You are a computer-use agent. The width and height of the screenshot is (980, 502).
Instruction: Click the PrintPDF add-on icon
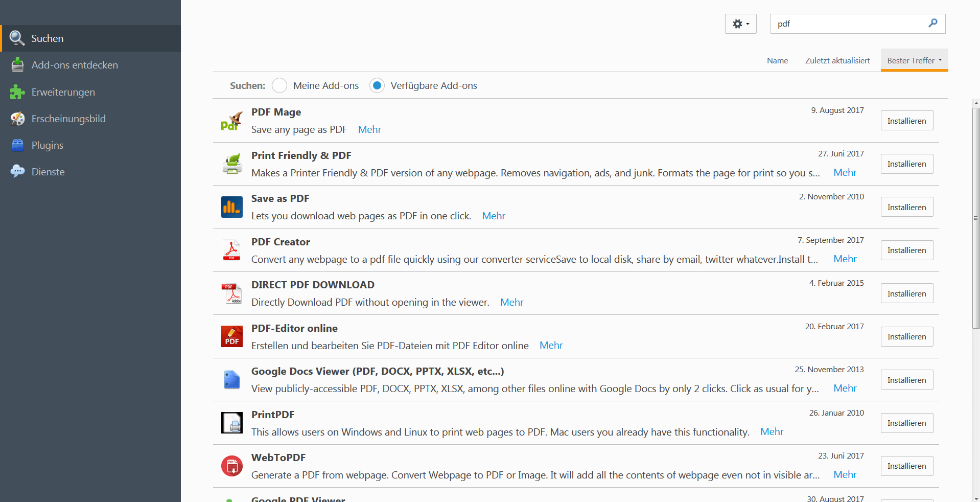coord(232,423)
